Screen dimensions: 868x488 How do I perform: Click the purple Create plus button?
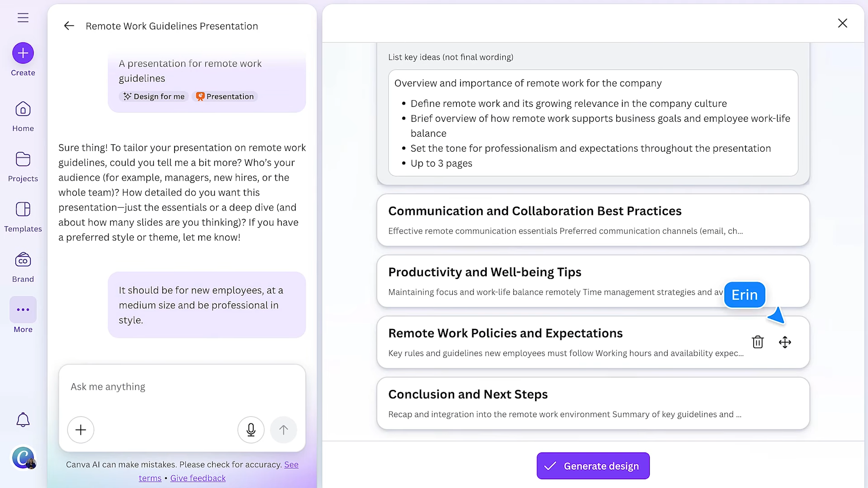(23, 53)
